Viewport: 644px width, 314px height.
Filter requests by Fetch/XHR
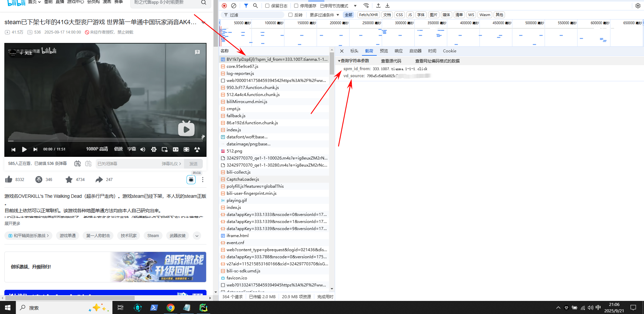click(x=368, y=15)
